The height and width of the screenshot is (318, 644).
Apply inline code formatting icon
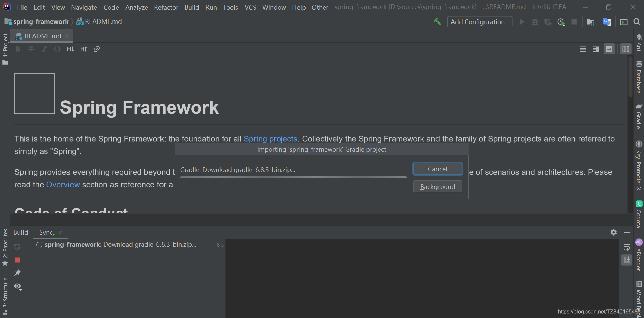pyautogui.click(x=57, y=49)
